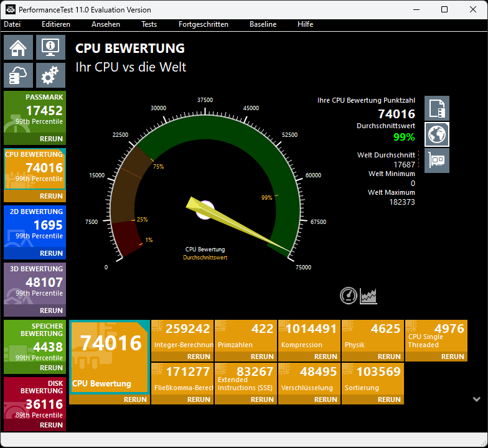Rerun the Integer-Berechnung test
The image size is (488, 448).
[182, 357]
